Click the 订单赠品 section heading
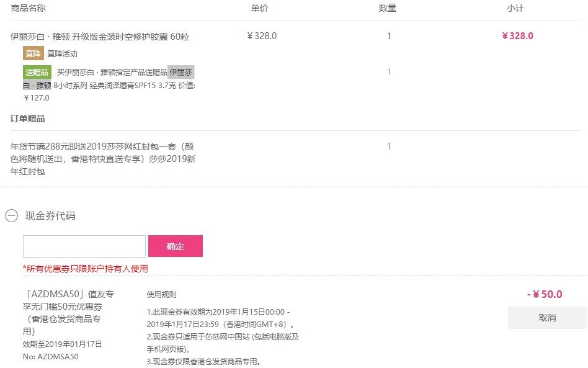The width and height of the screenshot is (588, 368). [28, 119]
